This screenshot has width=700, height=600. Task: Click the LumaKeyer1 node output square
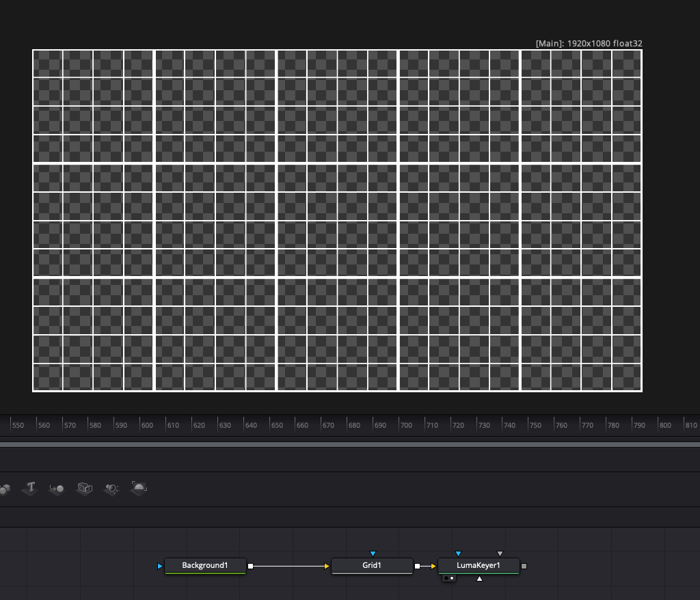click(524, 566)
